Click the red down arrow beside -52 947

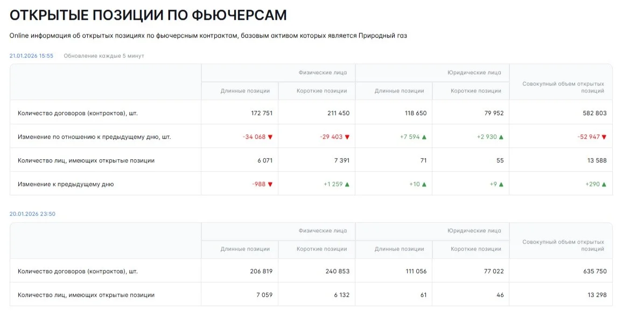(604, 137)
